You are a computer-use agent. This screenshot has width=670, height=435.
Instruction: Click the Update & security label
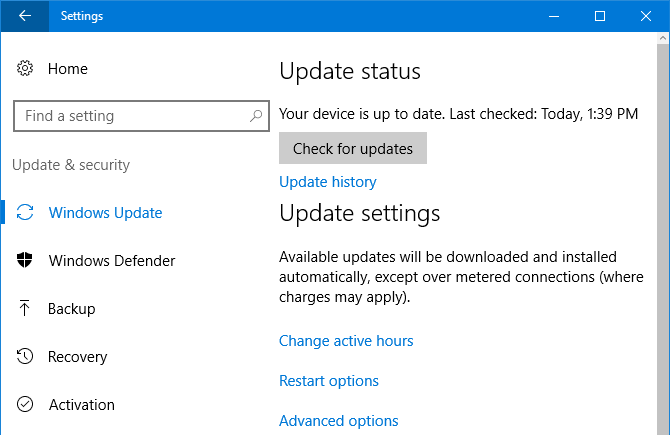coord(71,165)
